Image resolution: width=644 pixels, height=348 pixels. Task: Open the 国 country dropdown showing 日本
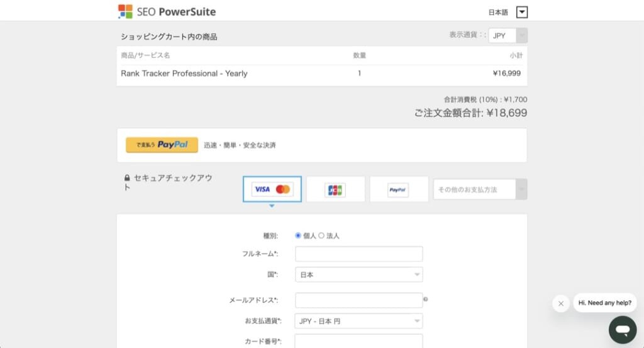click(358, 274)
